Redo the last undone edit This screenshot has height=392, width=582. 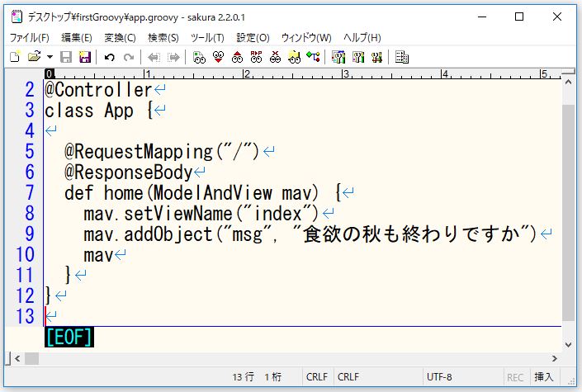(129, 57)
